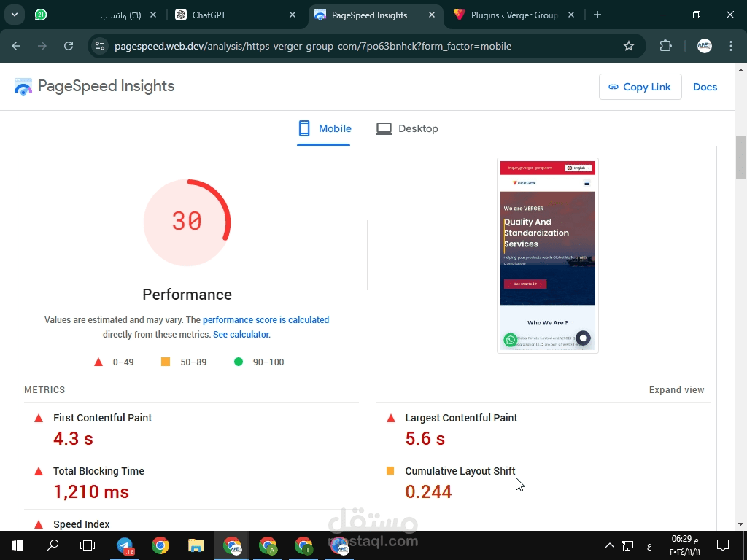Click the scrollbar down arrow

[x=740, y=524]
